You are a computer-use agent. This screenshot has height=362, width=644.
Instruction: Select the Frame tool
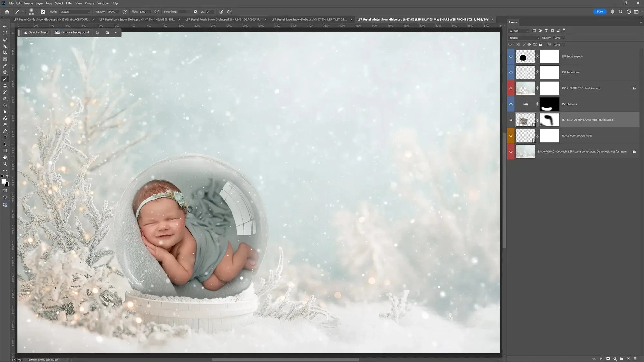click(5, 59)
